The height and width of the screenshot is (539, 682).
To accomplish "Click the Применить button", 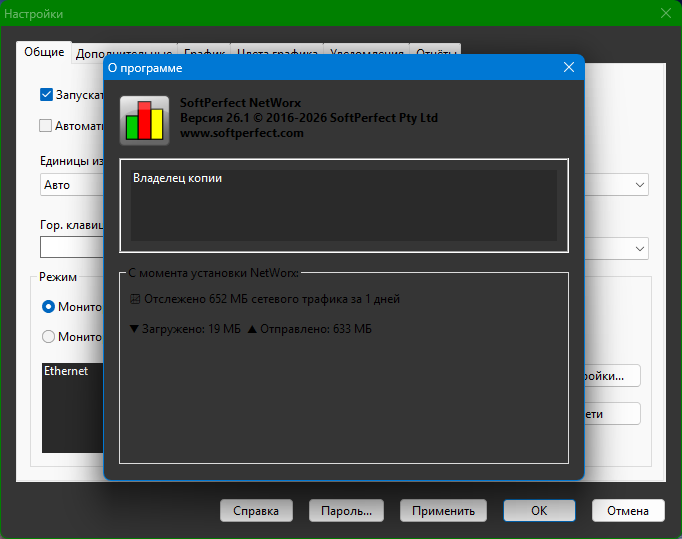I will pos(443,510).
